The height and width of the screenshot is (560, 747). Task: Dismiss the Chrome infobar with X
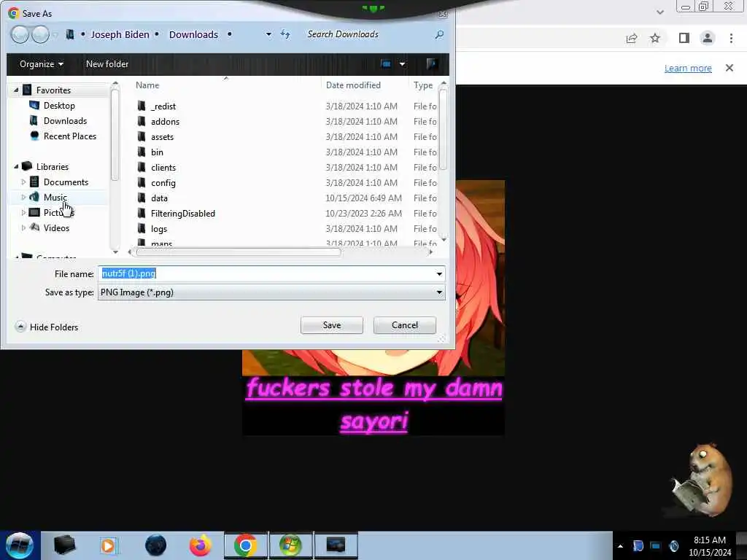729,68
